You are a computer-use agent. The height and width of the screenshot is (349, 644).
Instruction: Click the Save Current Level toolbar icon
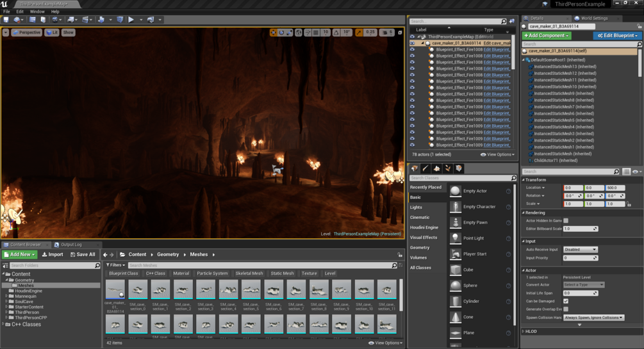click(x=6, y=20)
